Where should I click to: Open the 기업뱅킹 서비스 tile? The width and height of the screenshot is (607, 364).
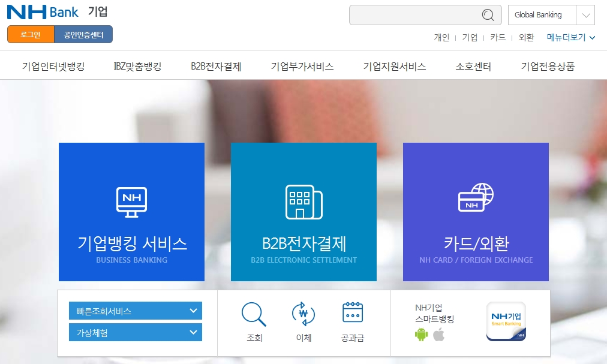pyautogui.click(x=131, y=212)
